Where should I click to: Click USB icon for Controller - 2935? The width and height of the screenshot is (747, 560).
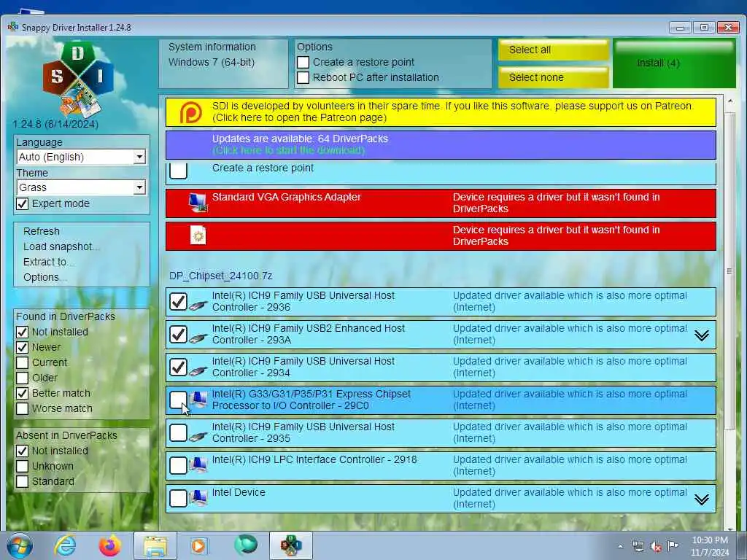tap(198, 437)
